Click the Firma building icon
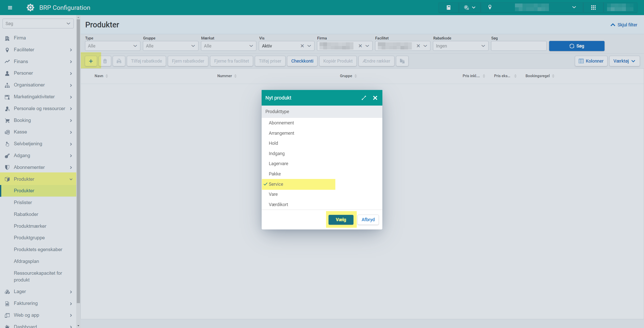 coord(7,38)
